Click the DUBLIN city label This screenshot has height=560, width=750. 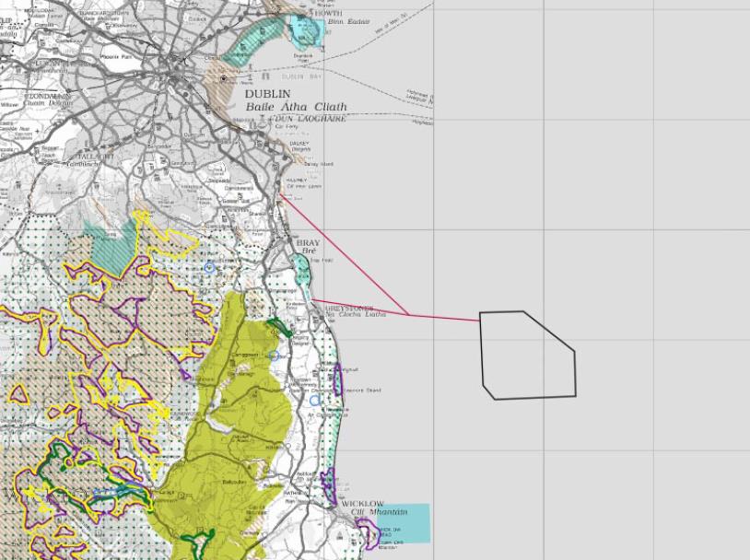point(268,94)
